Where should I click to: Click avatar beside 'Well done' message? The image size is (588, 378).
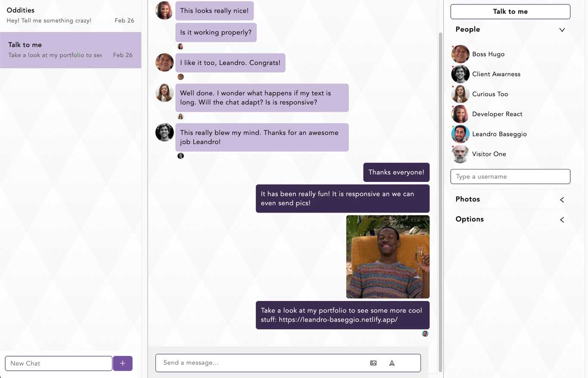[x=164, y=92]
